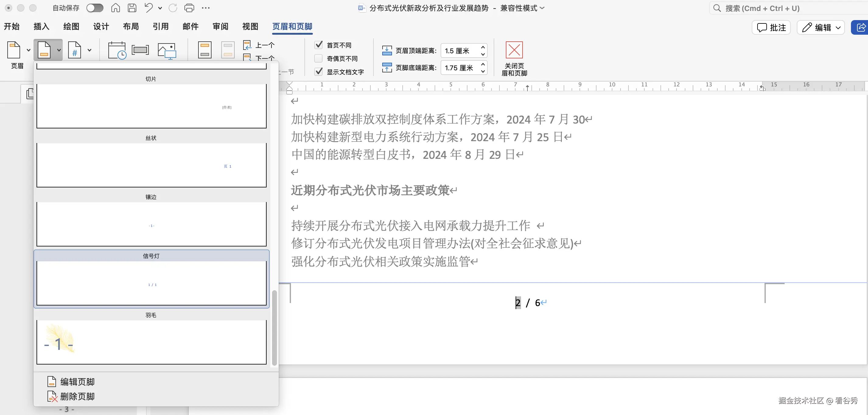Screen dimensions: 868x415
Task: Open the print icon in the title bar
Action: 189,8
